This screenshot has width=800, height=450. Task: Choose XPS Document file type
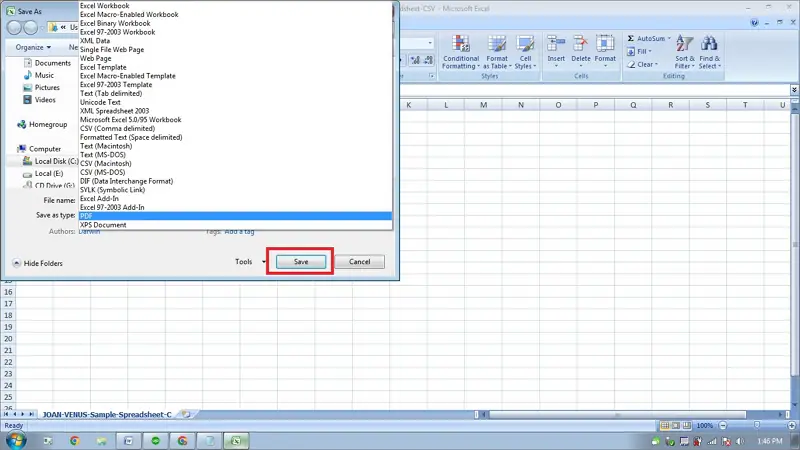point(235,225)
